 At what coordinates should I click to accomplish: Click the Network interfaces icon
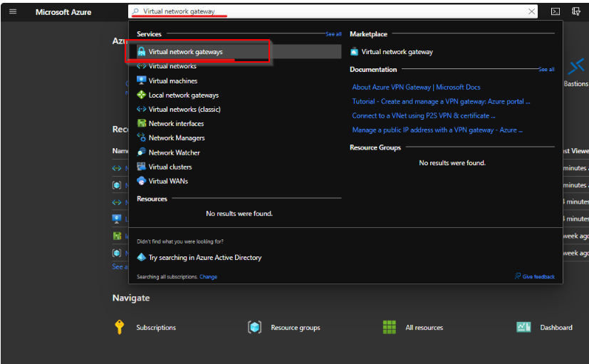[141, 123]
